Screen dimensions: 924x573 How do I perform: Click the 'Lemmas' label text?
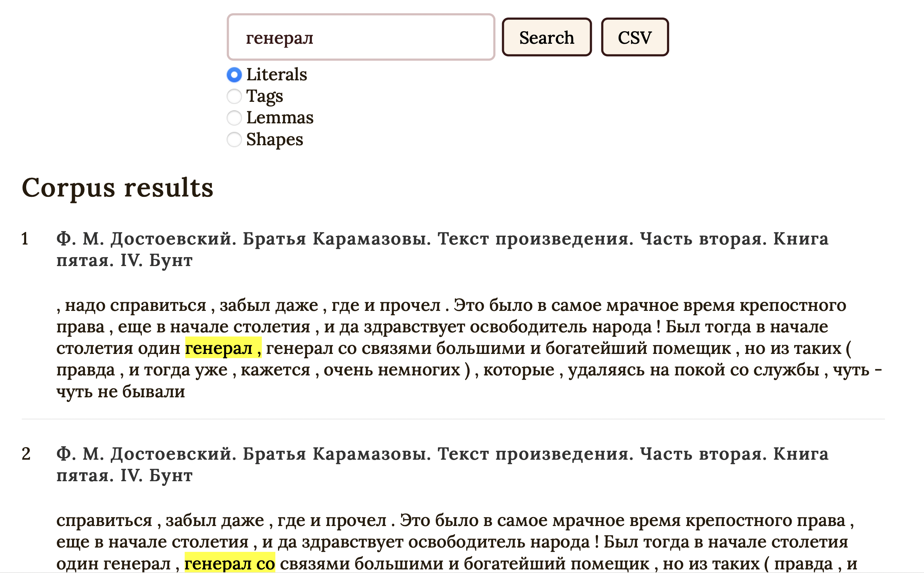[x=280, y=118]
